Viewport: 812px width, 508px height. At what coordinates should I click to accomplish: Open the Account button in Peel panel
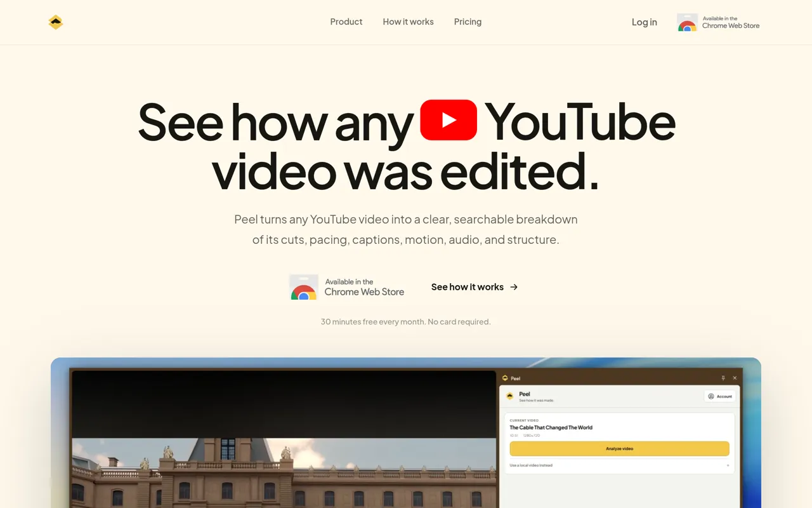point(720,396)
